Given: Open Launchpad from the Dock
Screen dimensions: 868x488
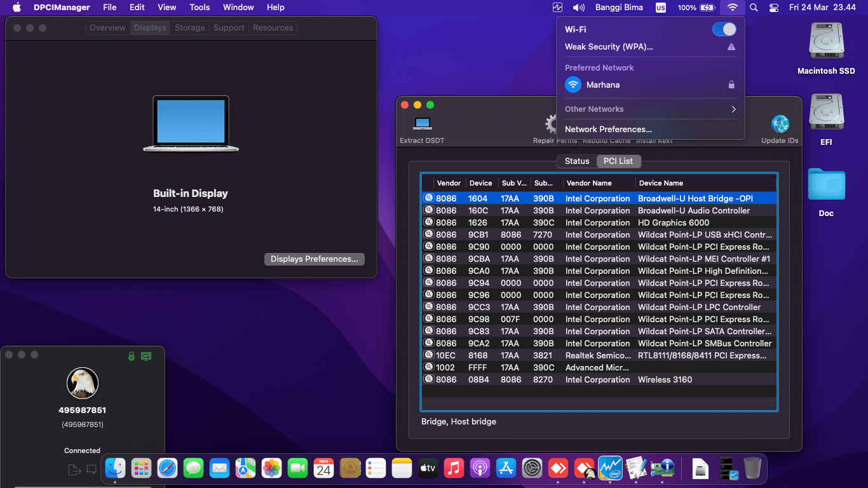Looking at the screenshot, I should click(x=141, y=468).
